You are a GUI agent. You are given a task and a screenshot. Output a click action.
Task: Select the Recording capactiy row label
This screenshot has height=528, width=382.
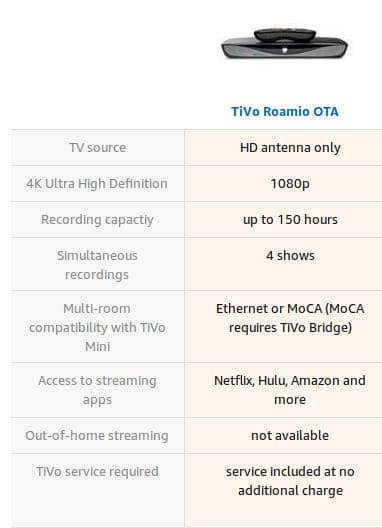[x=97, y=220]
